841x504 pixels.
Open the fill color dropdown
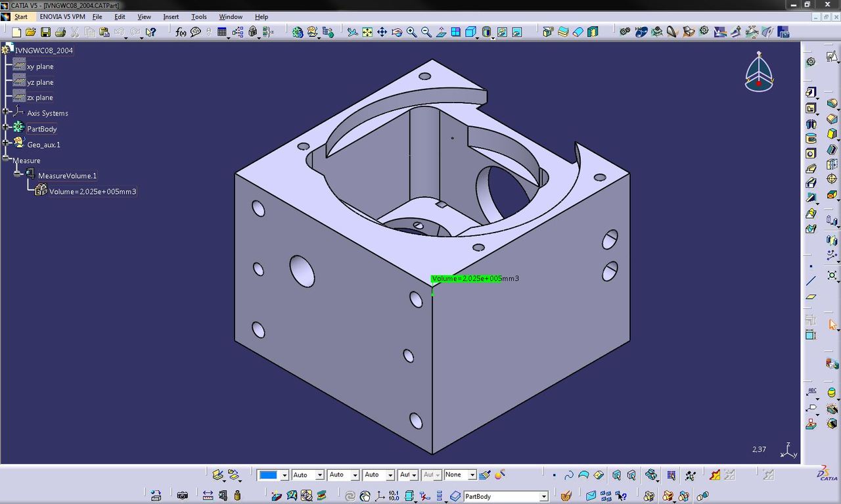click(284, 475)
